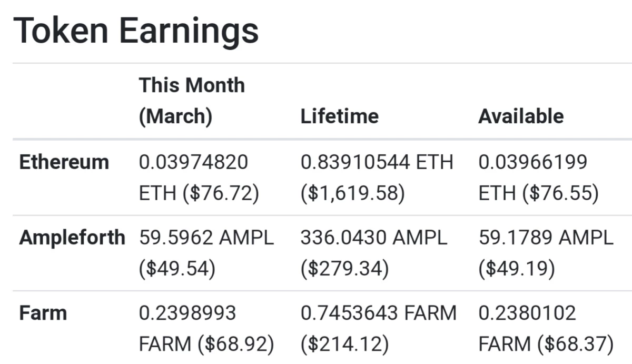Click the Token Earnings heading
Viewport: 632px width, 364px height.
pyautogui.click(x=136, y=31)
